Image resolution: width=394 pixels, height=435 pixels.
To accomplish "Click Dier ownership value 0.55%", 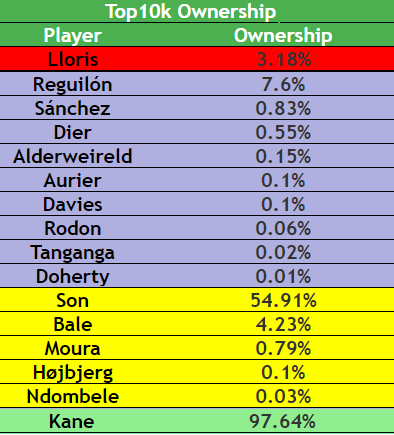I will [x=283, y=132].
